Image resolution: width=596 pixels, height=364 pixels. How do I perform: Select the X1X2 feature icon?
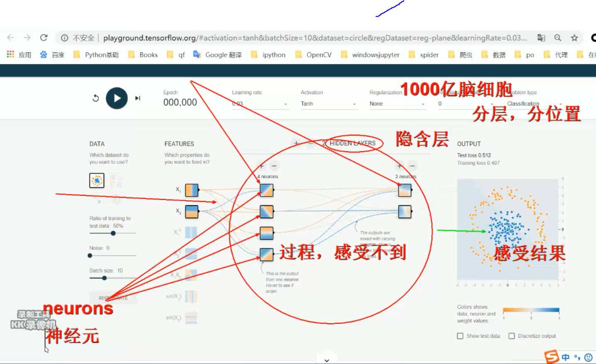coord(190,276)
